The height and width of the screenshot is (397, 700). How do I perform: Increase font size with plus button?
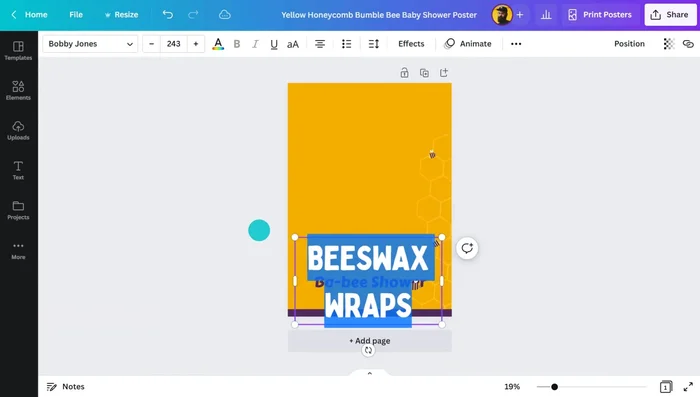click(x=196, y=44)
